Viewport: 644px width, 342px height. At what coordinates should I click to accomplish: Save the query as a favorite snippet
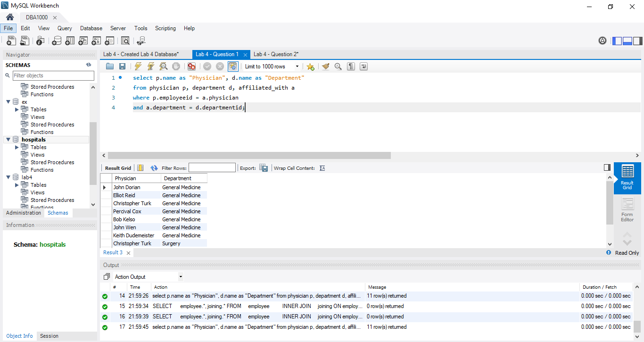click(x=310, y=67)
